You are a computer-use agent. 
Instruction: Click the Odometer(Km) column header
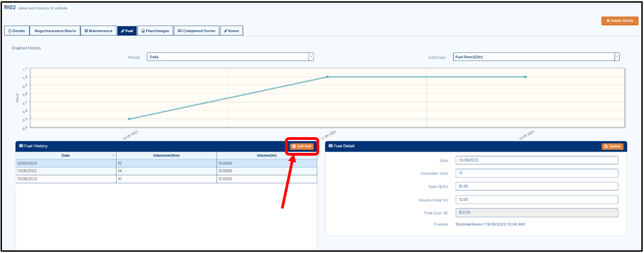coord(166,156)
